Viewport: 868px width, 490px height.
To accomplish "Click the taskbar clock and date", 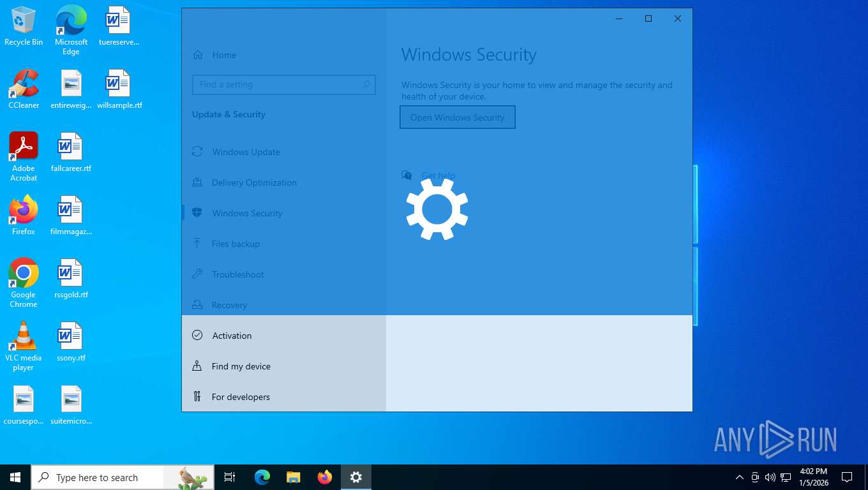I will click(x=813, y=477).
